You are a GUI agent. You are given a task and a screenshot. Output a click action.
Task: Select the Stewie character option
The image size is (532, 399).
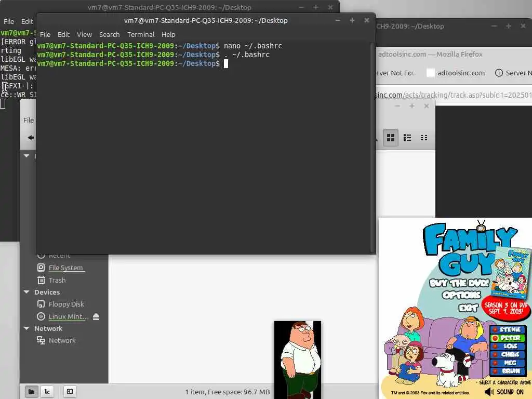(508, 329)
